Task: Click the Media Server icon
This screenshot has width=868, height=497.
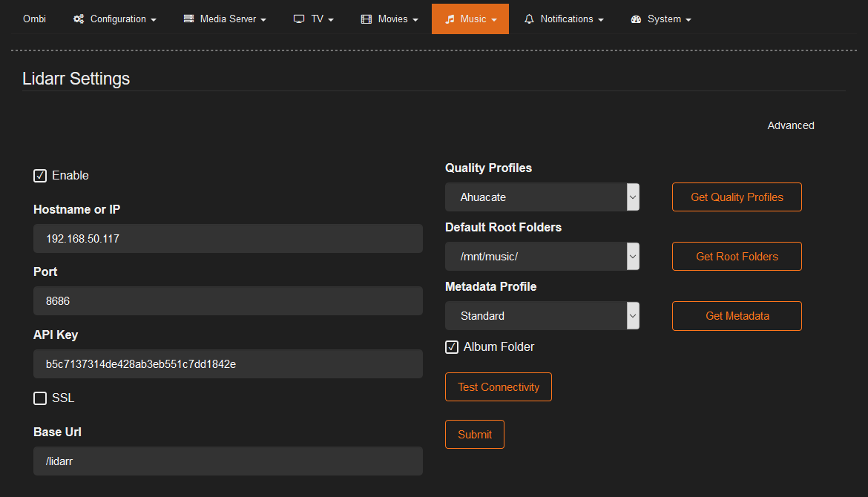Action: pos(188,19)
